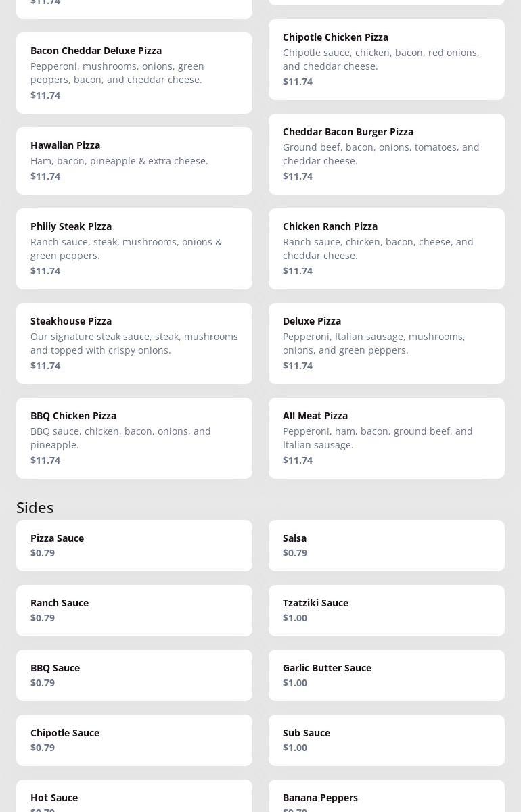Choose the Philly Steak Pizza
Viewport: 521px width, 812px height.
[x=134, y=248]
